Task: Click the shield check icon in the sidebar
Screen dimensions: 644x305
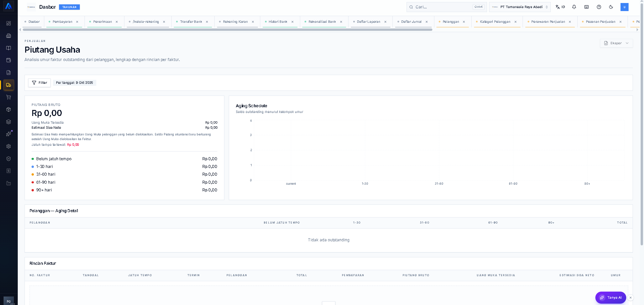Action: [x=9, y=159]
